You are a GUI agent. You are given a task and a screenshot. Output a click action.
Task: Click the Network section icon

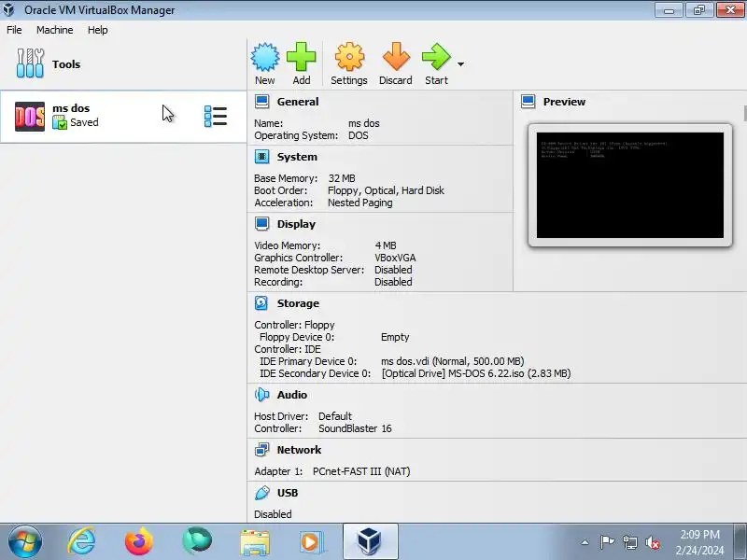click(261, 450)
